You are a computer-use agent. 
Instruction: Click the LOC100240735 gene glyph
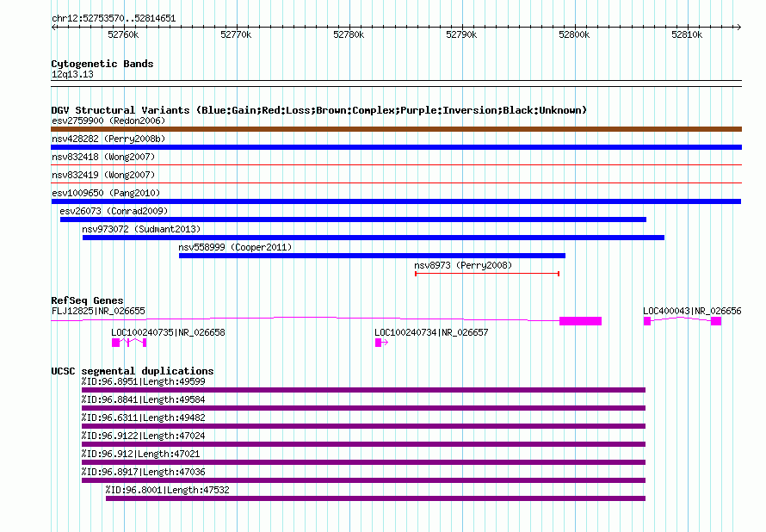[129, 343]
